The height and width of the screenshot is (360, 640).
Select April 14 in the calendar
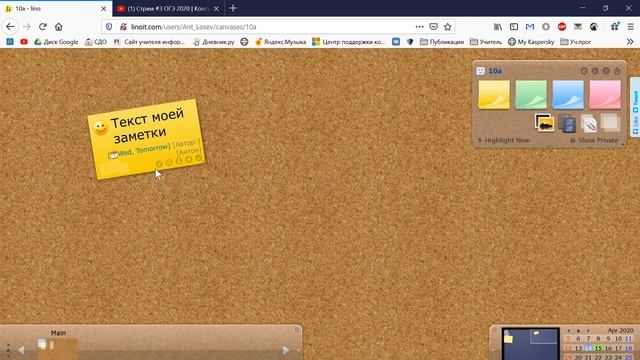tap(588, 348)
